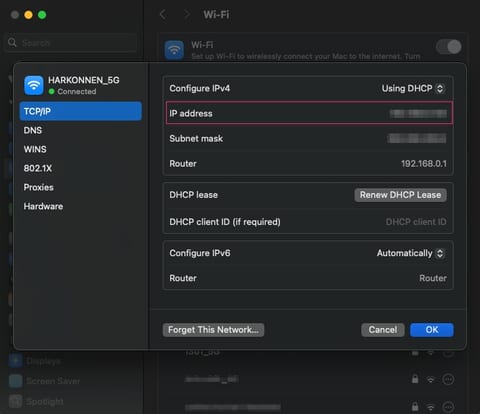480x414 pixels.
Task: Click the search magnifier icon in the sidebar
Action: 12,43
